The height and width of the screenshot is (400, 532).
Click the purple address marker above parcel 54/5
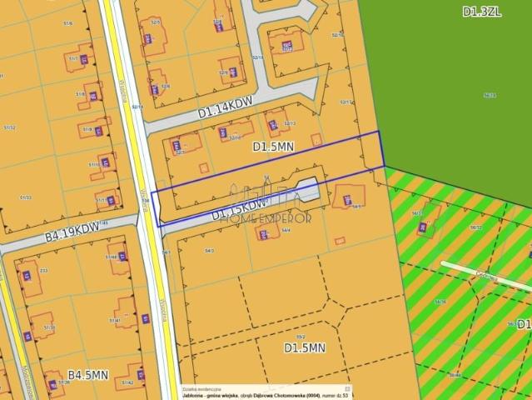(346, 200)
